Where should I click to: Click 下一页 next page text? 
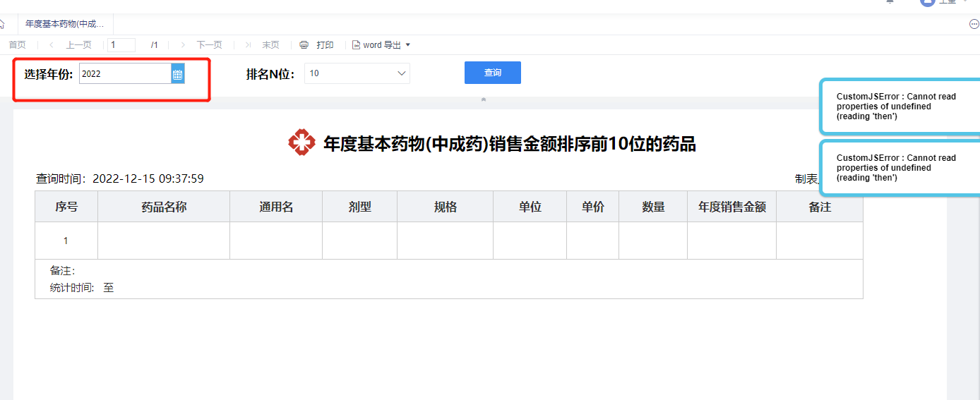click(x=210, y=45)
